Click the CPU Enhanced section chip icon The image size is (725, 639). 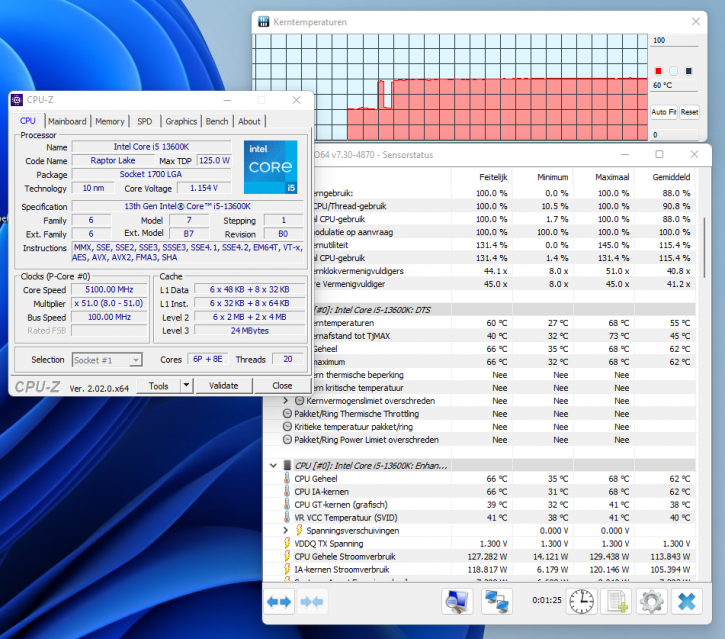(287, 465)
